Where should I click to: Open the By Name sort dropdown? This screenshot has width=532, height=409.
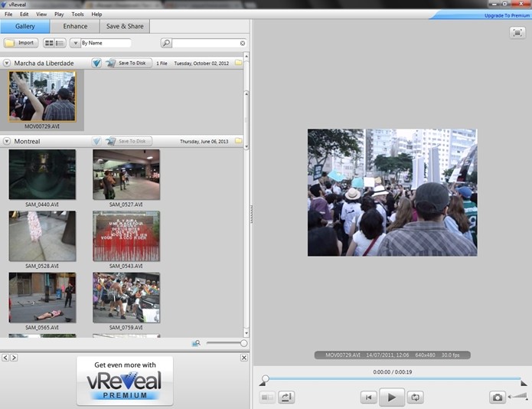pyautogui.click(x=75, y=43)
